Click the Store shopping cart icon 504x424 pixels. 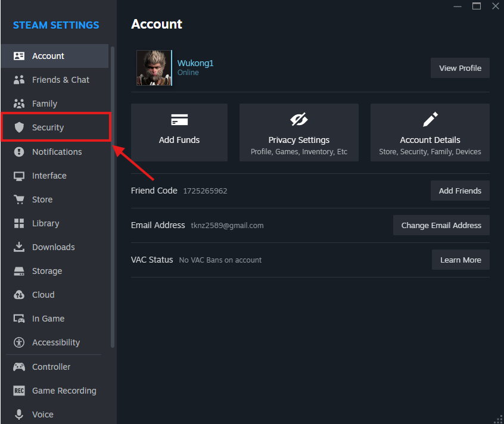click(x=19, y=199)
